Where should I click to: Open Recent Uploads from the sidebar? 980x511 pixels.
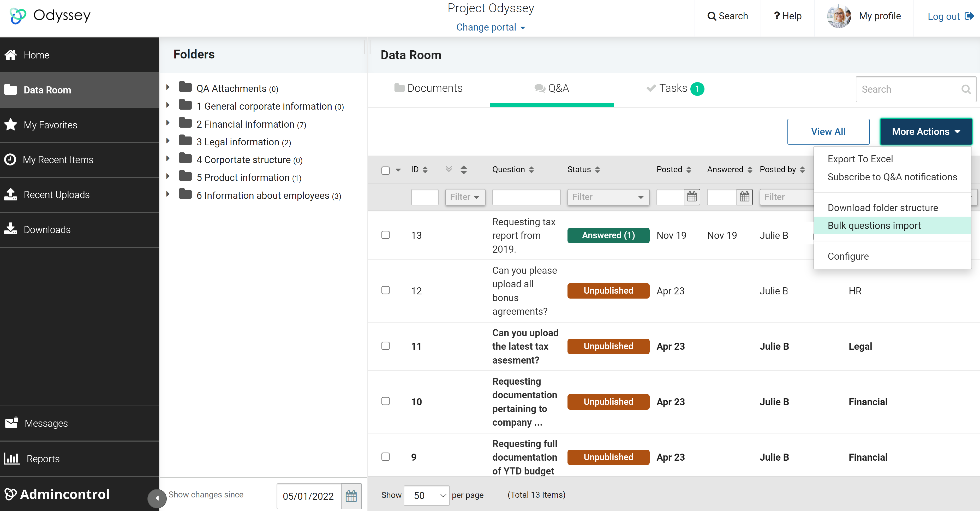[56, 194]
